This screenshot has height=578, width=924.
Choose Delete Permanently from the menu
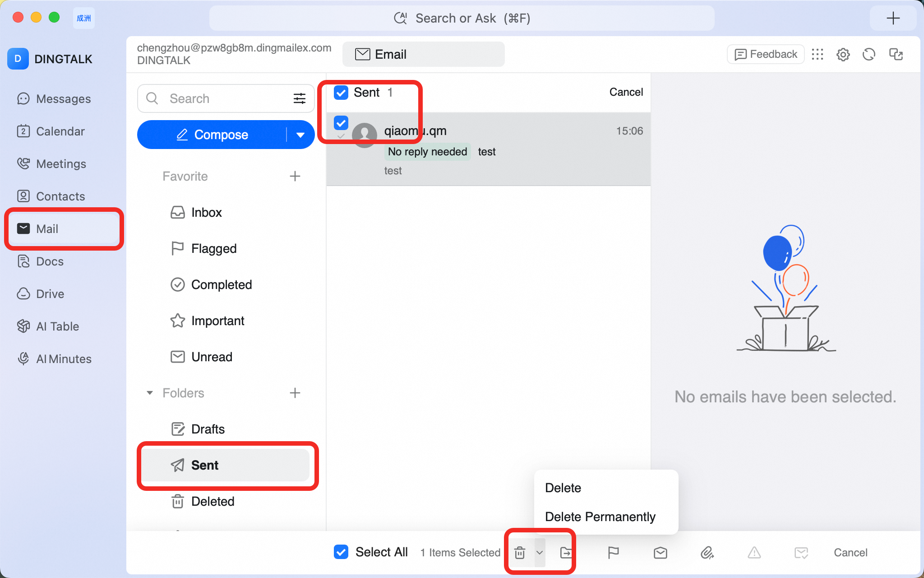(x=600, y=517)
